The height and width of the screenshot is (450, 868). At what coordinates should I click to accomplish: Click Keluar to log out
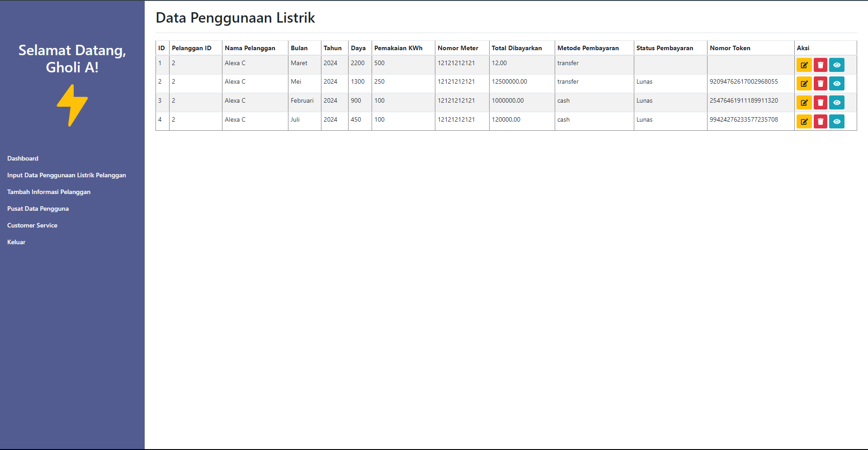[16, 242]
